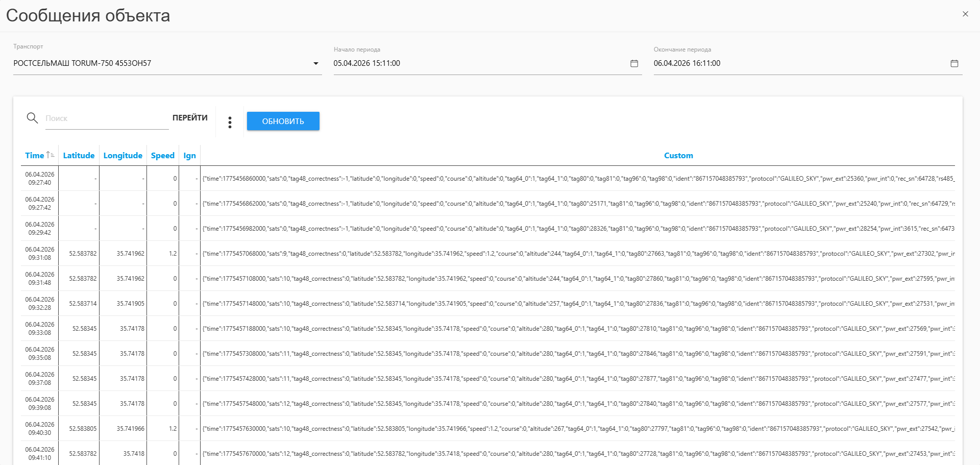980x465 pixels.
Task: Expand the transport dropdown arrow
Action: click(315, 63)
